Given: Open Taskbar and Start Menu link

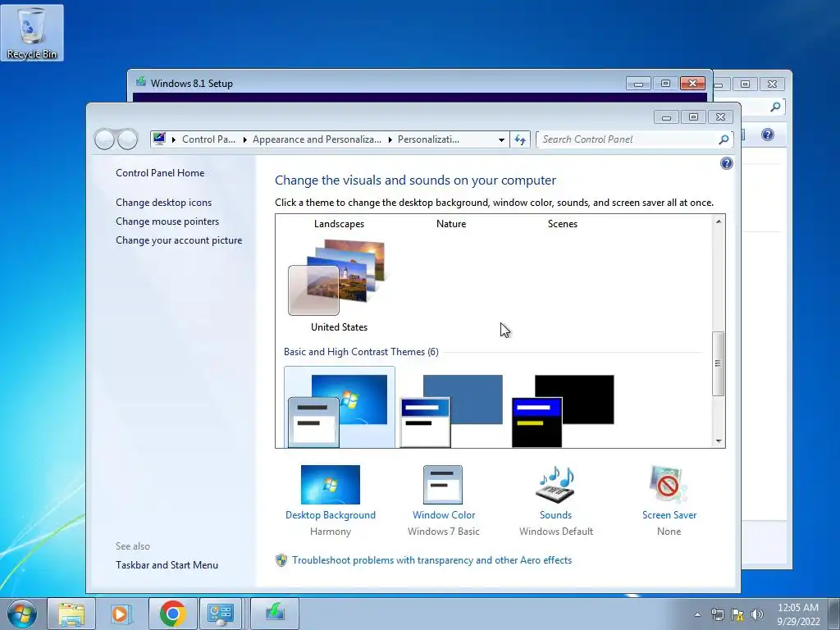Looking at the screenshot, I should (167, 565).
